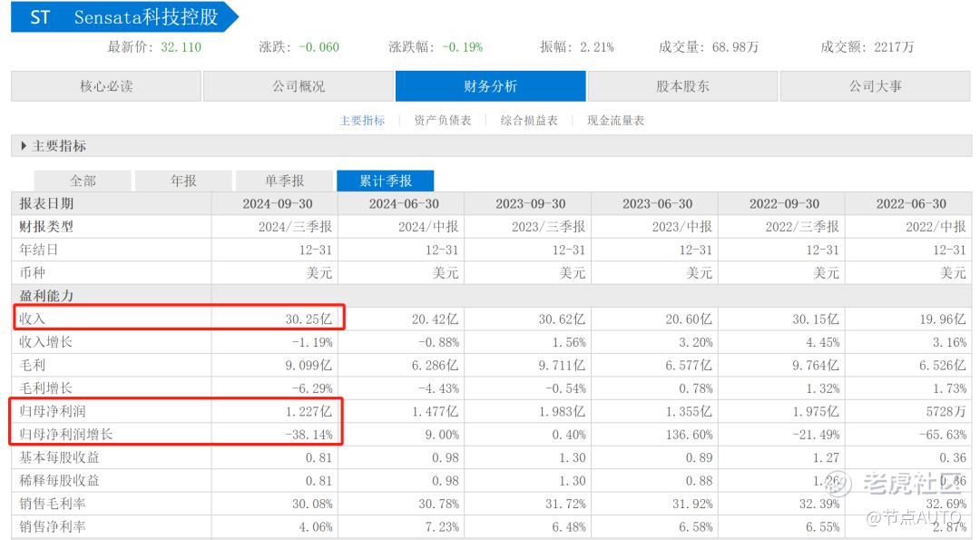Select the 全部 report filter
The image size is (980, 540).
pyautogui.click(x=83, y=181)
